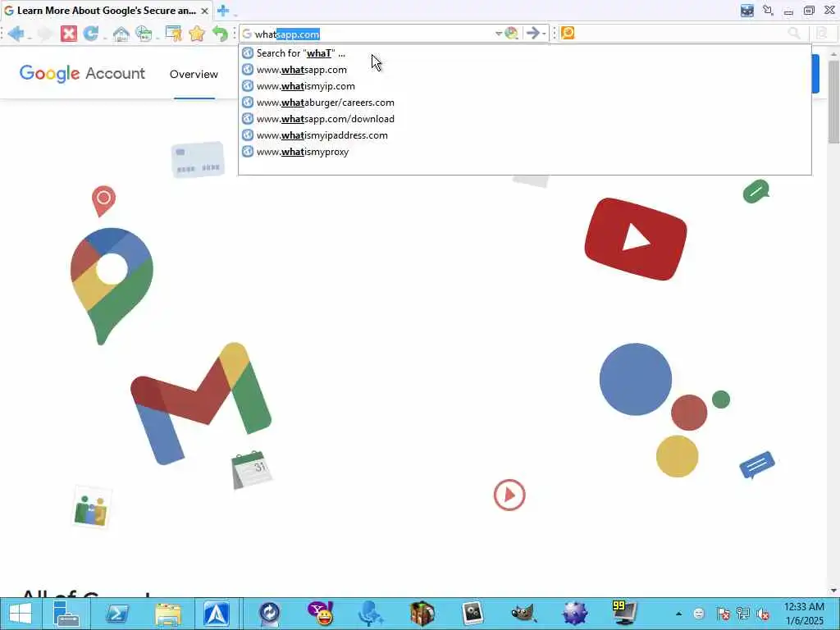Click the diagonal arrow title bar icon
840x630 pixels.
[x=768, y=10]
